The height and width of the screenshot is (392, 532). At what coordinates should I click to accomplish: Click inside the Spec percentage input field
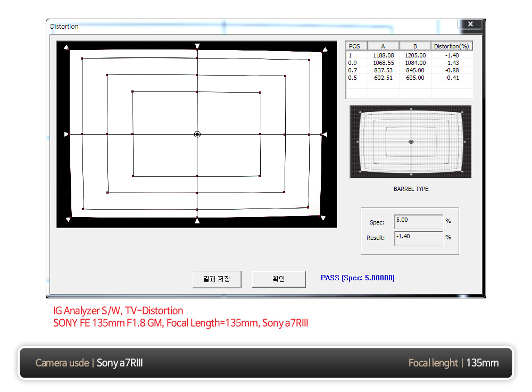[x=418, y=222]
